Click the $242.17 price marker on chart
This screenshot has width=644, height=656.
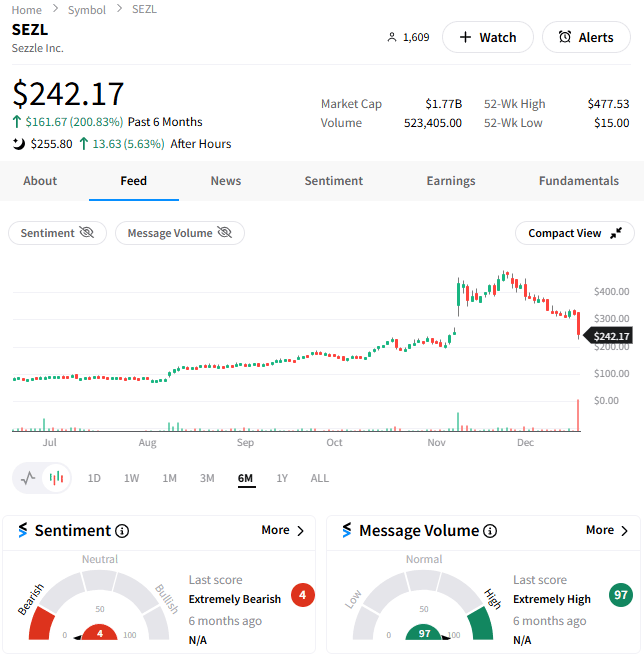609,336
